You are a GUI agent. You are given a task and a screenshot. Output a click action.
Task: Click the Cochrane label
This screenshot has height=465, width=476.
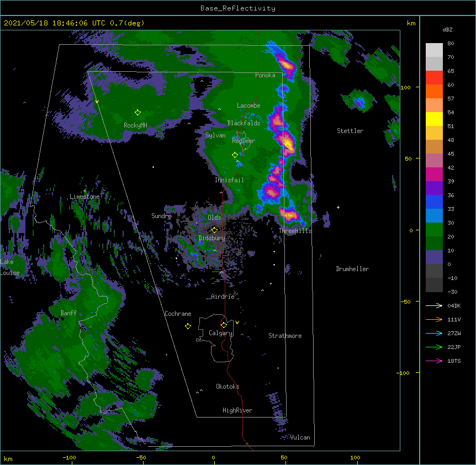pyautogui.click(x=178, y=314)
